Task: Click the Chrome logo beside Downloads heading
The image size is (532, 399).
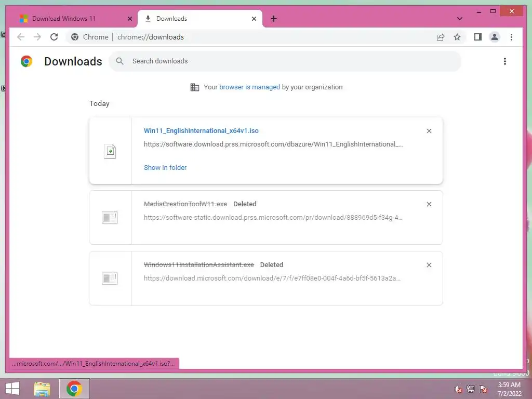Action: (26, 61)
